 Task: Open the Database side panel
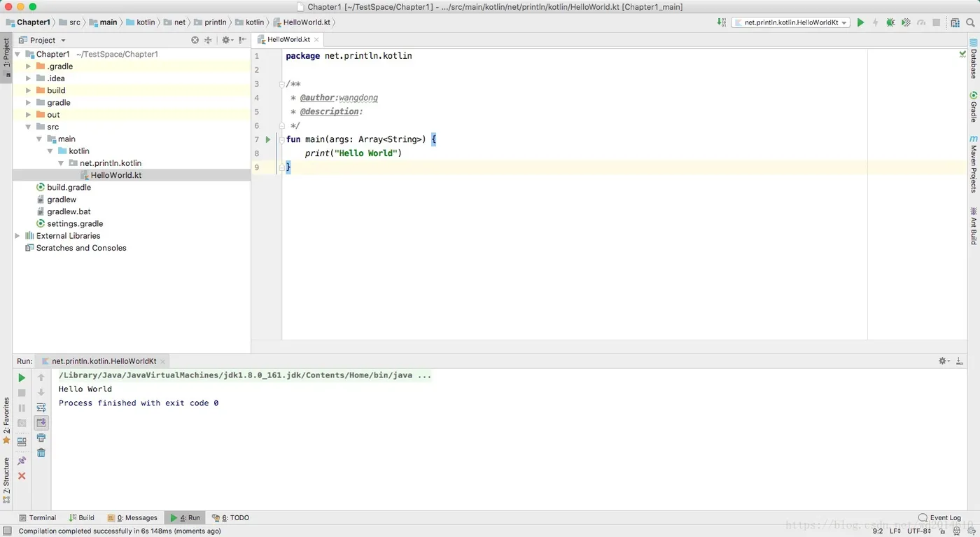click(973, 59)
